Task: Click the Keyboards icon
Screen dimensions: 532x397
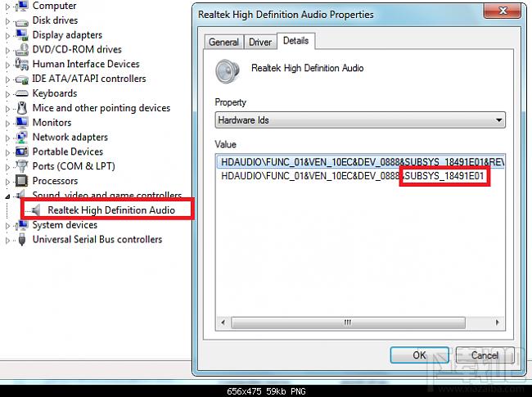Action: [22, 93]
